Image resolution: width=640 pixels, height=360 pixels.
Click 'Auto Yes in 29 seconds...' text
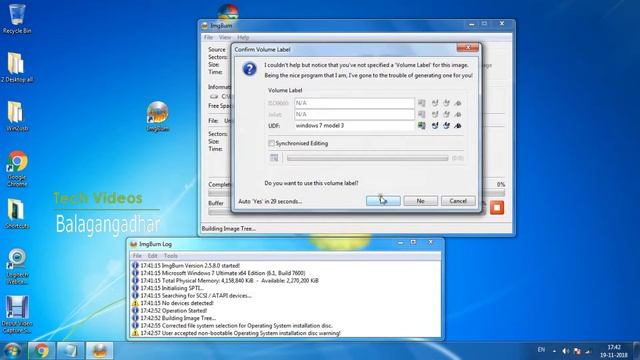(x=270, y=201)
